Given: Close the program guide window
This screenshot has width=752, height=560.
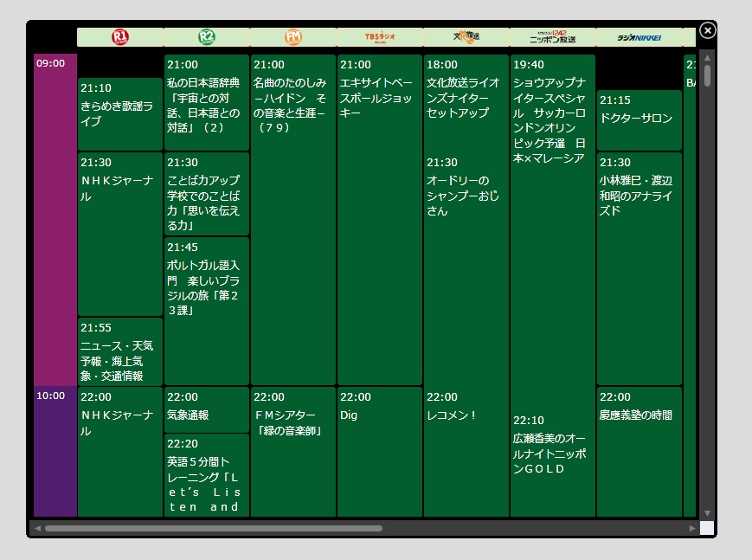Looking at the screenshot, I should (x=708, y=30).
